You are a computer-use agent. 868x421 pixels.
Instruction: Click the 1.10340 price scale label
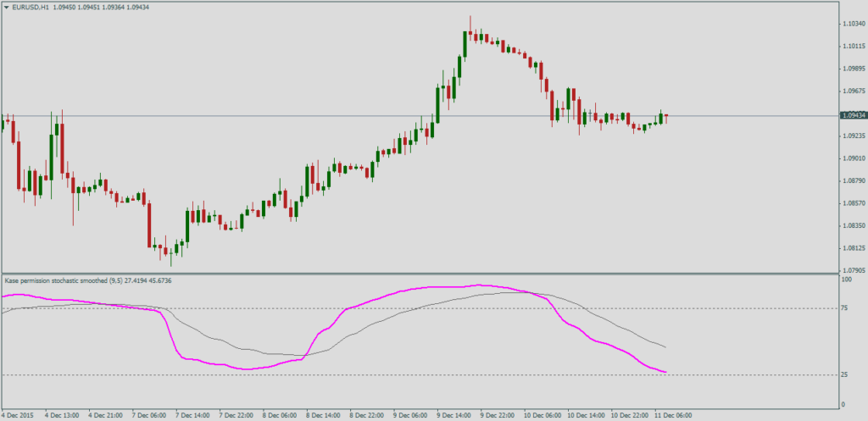[x=851, y=25]
